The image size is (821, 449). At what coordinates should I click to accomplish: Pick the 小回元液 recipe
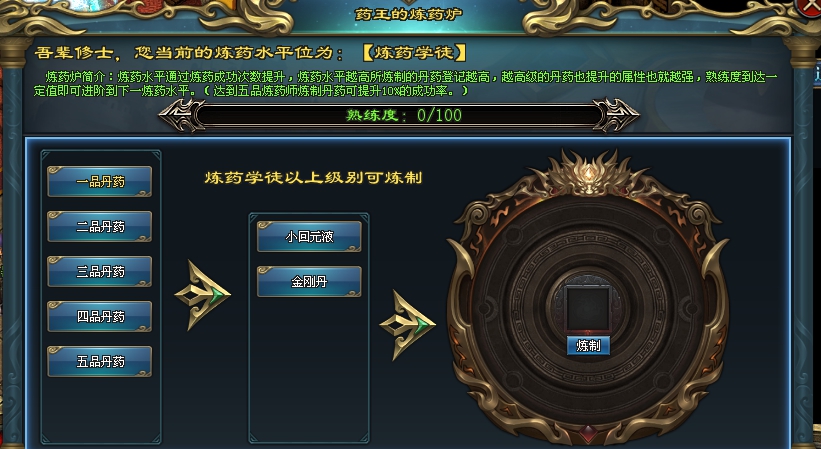[x=309, y=237]
